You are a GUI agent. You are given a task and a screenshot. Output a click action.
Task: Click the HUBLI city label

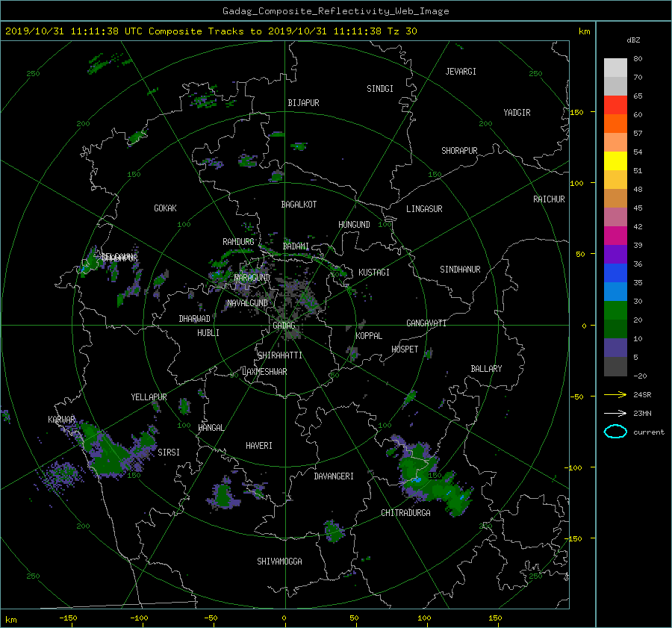coord(208,333)
